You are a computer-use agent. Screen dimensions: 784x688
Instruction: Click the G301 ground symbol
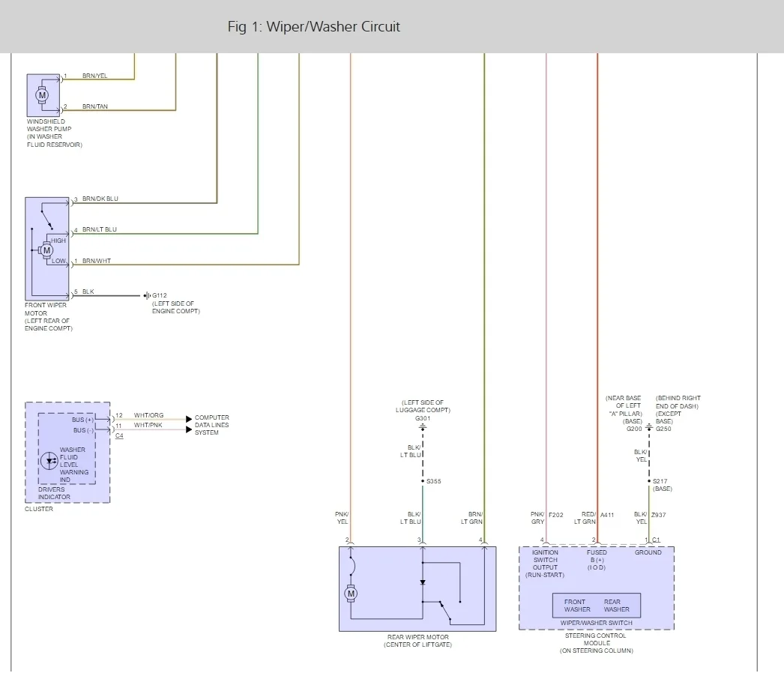pos(423,426)
